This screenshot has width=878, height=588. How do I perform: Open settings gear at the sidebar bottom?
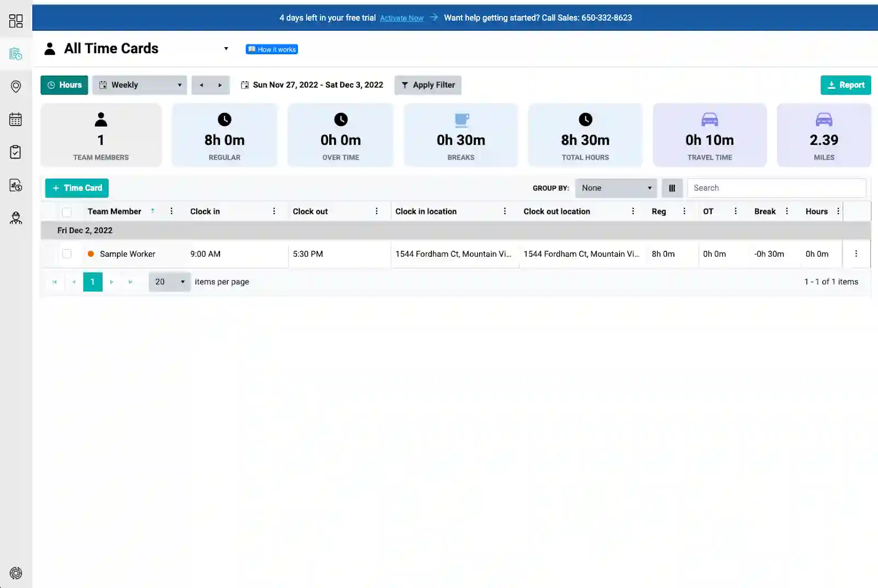[x=16, y=573]
